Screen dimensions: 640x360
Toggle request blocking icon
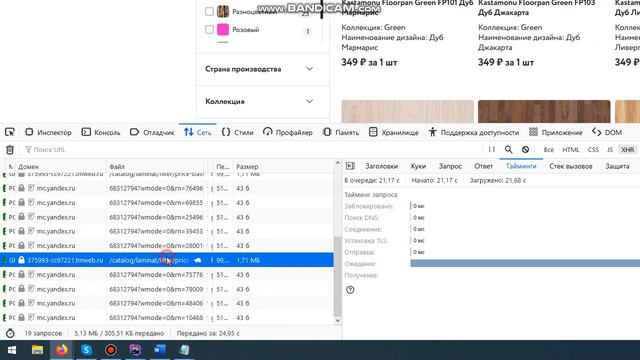[x=525, y=149]
